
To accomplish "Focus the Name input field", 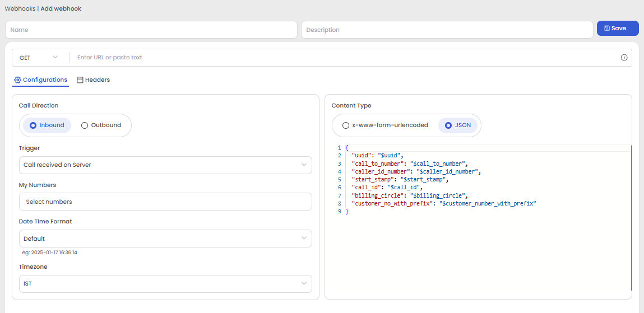I will [151, 30].
